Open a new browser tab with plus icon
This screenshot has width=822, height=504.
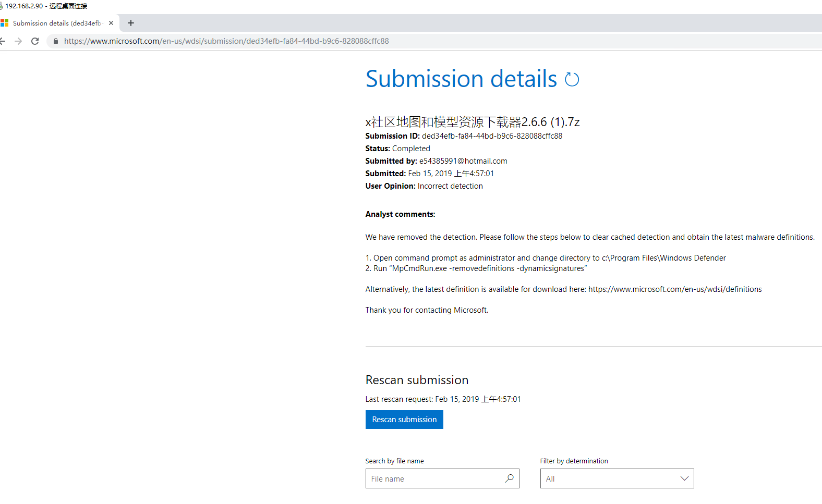pyautogui.click(x=131, y=23)
